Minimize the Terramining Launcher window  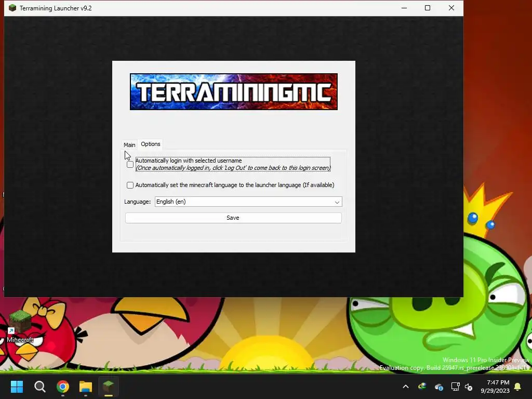point(404,8)
